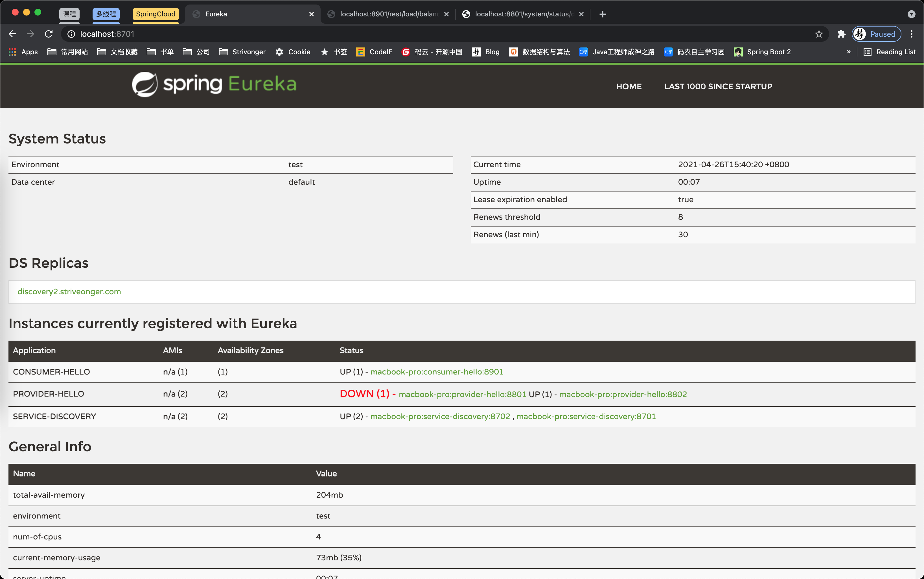The height and width of the screenshot is (579, 924).
Task: Open the tab search dropdown arrow
Action: pyautogui.click(x=911, y=14)
